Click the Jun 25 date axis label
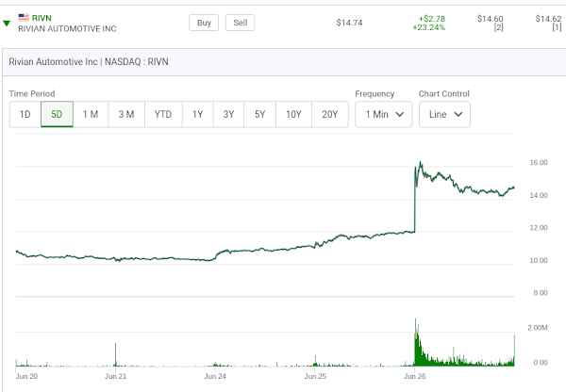Screen dimensions: 566x392 click(x=315, y=376)
